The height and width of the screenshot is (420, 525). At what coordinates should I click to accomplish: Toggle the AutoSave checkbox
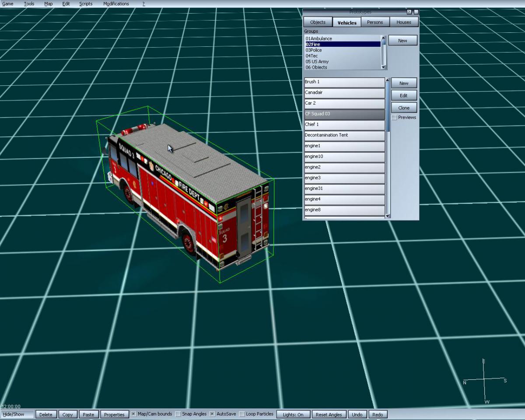point(212,414)
